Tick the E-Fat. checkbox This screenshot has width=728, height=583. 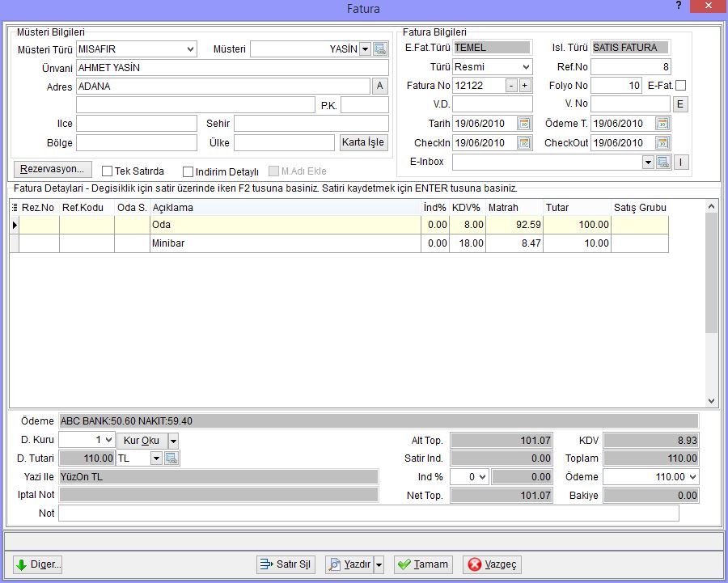coord(680,86)
